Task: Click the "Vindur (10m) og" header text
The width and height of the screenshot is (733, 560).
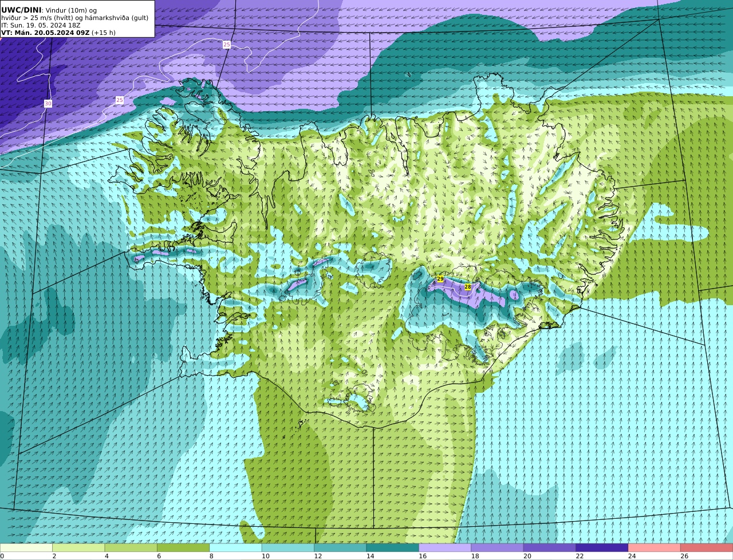Action: 71,10
